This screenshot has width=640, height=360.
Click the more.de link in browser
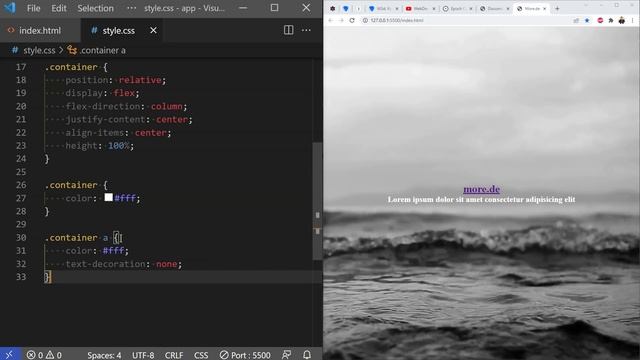click(x=481, y=189)
